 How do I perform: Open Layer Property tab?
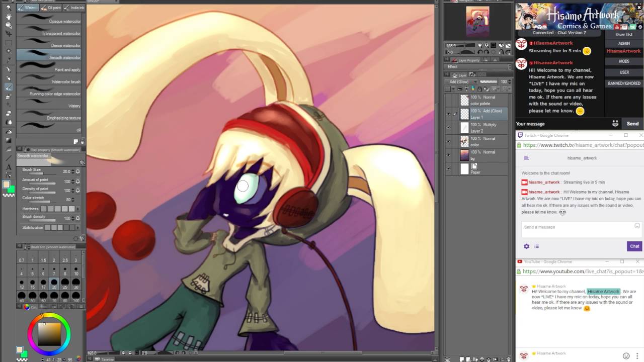[465, 60]
